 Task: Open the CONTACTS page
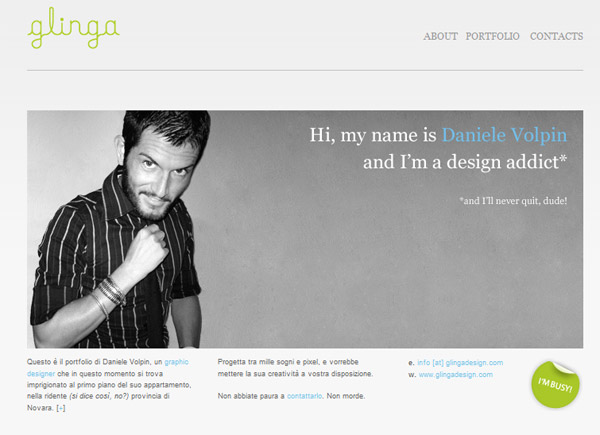[x=556, y=36]
